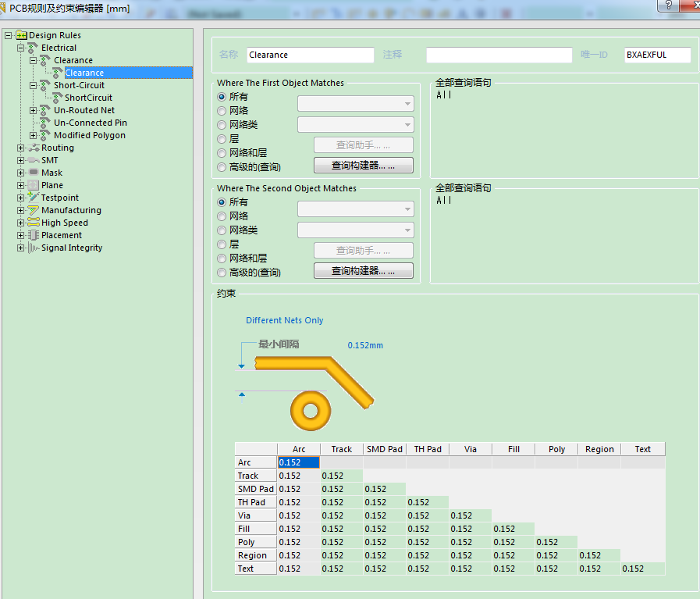Click the Mask rule category icon
The width and height of the screenshot is (700, 599).
click(x=34, y=173)
